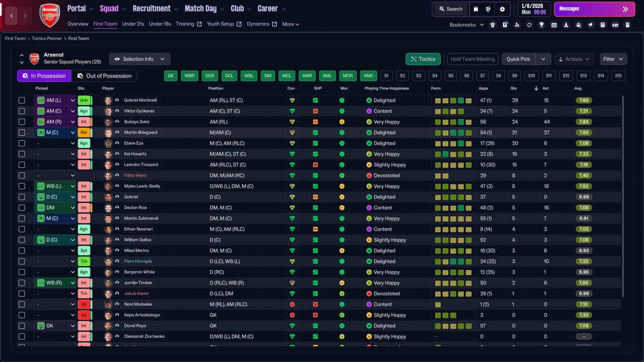The width and height of the screenshot is (644, 362).
Task: Open Ebere Eze's empty picked position dropdown
Action: (55, 143)
